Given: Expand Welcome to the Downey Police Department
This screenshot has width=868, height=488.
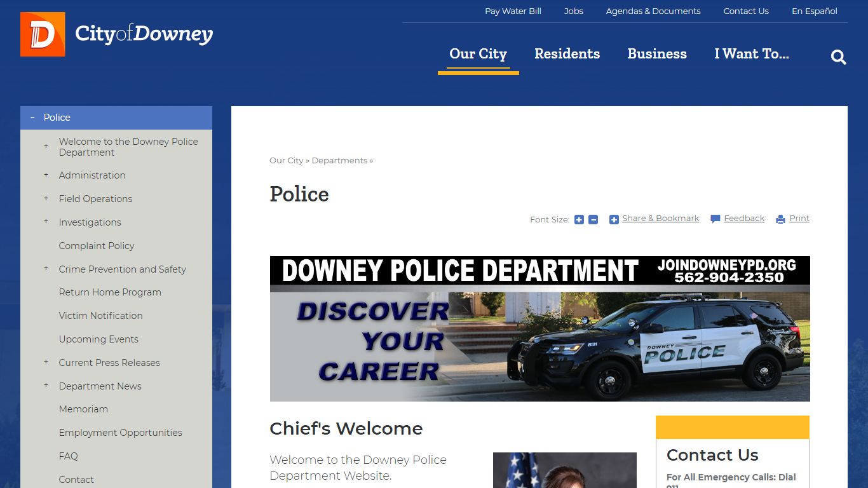Looking at the screenshot, I should coord(46,146).
